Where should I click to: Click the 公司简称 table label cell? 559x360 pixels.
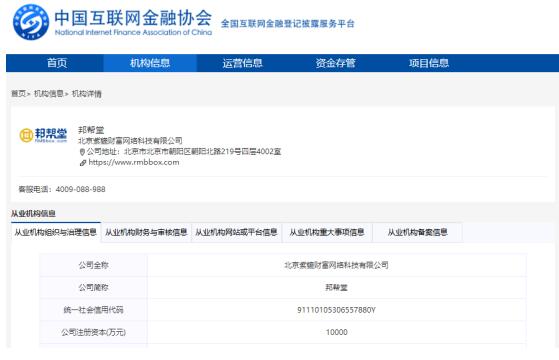93,288
